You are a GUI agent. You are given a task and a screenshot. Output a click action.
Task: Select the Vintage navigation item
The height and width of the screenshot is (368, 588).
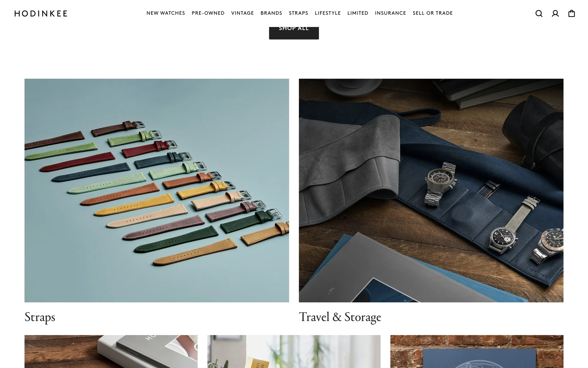243,13
